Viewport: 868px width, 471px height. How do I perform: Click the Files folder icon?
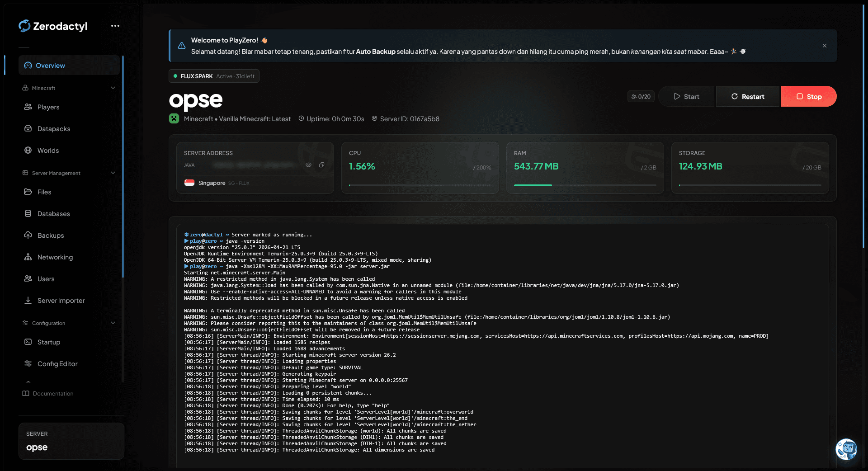[28, 192]
